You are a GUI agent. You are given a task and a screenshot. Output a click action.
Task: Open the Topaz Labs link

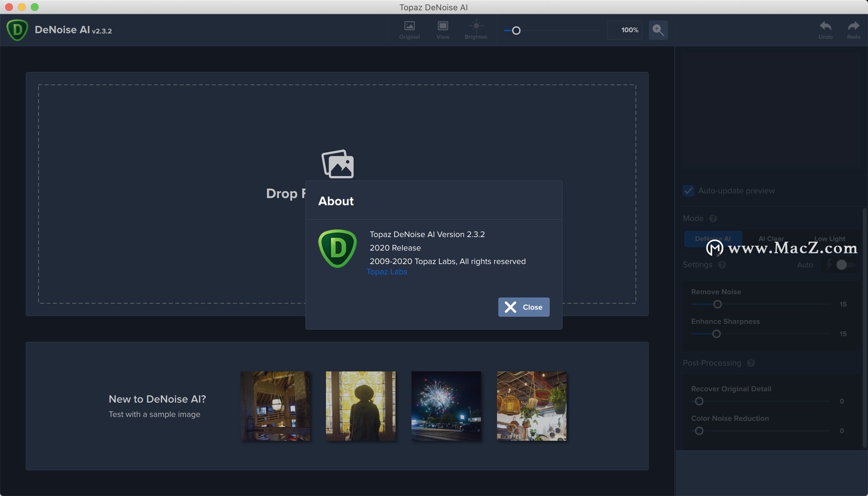pyautogui.click(x=387, y=271)
